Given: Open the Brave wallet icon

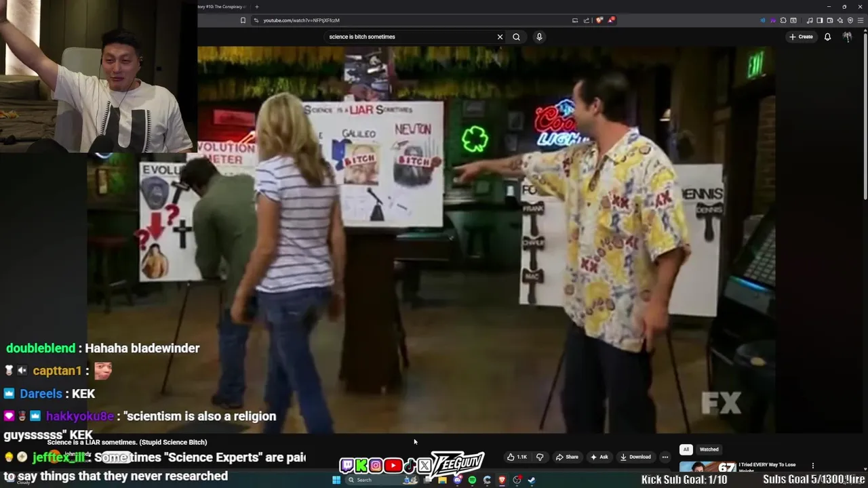Looking at the screenshot, I should coord(830,20).
